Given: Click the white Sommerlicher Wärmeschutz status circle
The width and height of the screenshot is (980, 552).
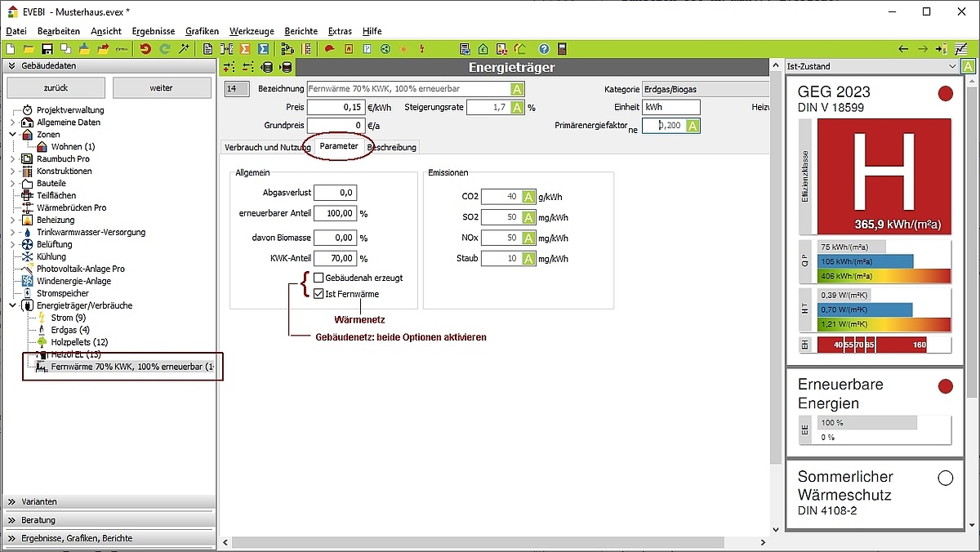Looking at the screenshot, I should click(946, 479).
